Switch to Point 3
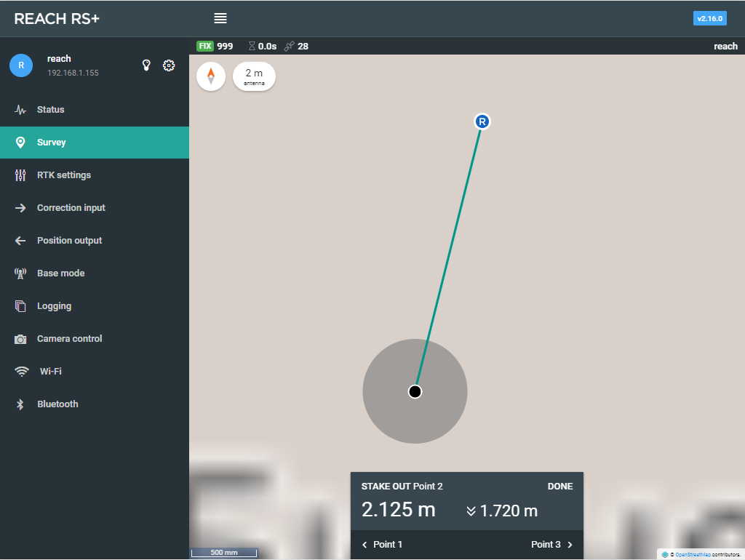Screen dimensions: 745x560 pos(551,545)
